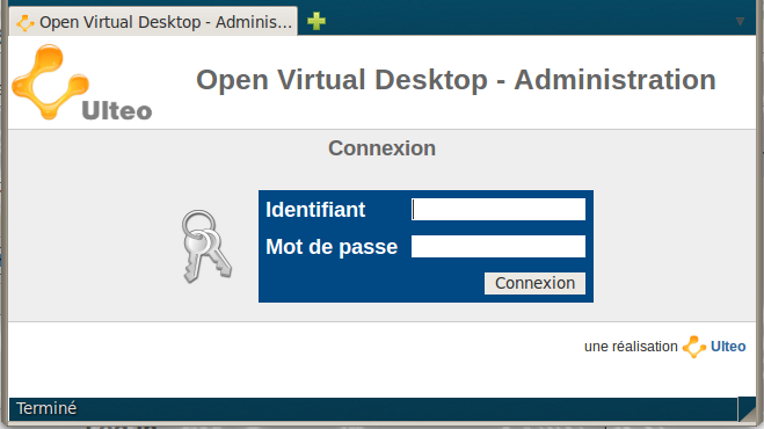Click the Mot de passe password field
The image size is (764, 429).
pyautogui.click(x=498, y=246)
